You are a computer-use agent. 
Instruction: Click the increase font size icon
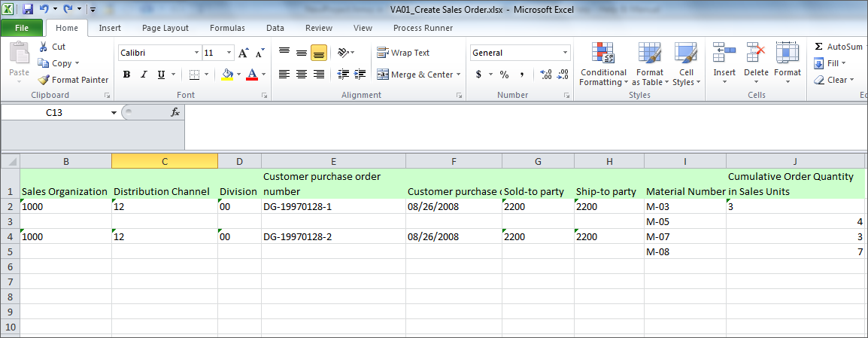click(243, 53)
